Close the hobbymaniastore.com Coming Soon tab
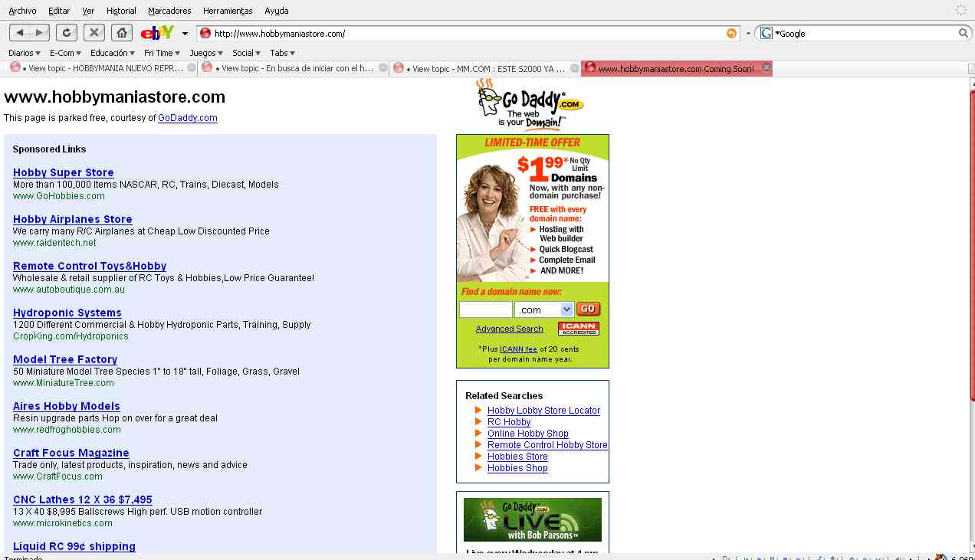The image size is (975, 560). [x=766, y=68]
